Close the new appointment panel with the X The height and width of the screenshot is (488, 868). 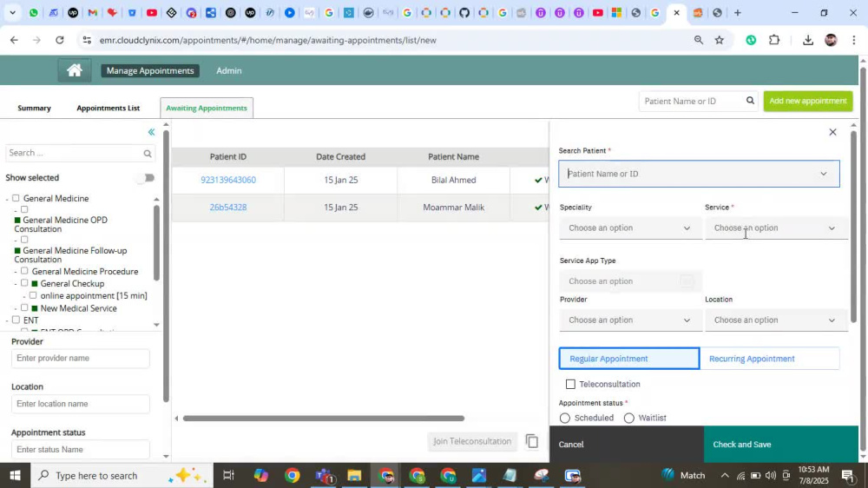pyautogui.click(x=832, y=132)
